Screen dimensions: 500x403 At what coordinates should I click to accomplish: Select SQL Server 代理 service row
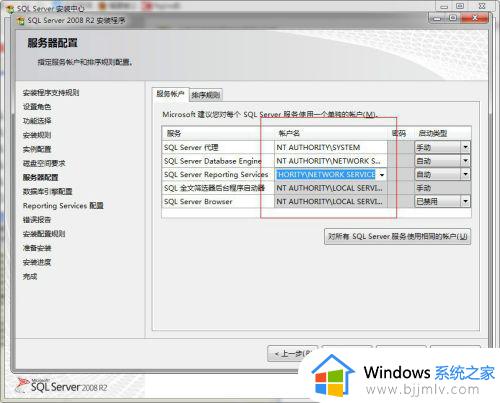click(218, 147)
